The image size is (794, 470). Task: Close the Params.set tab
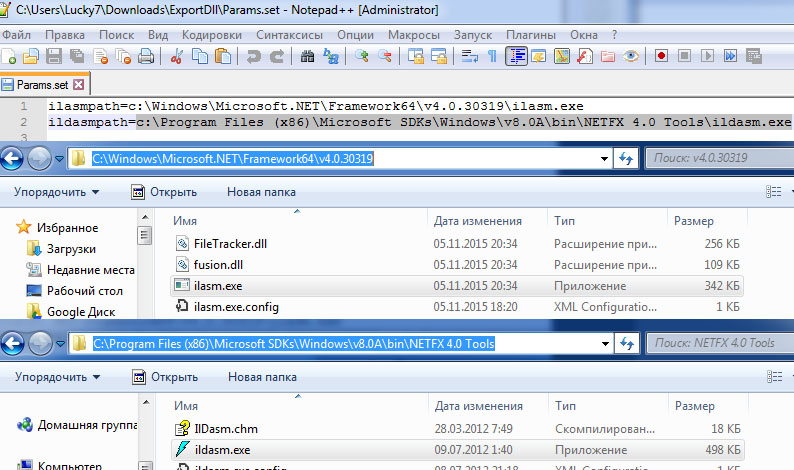coord(78,85)
